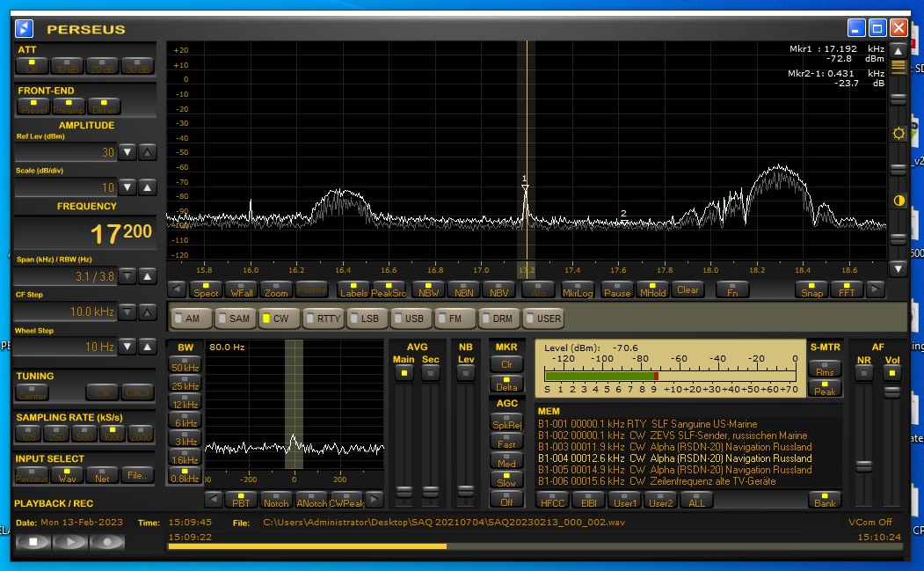Screen dimensions: 924x571
Task: Enable PeakSrc peak search
Action: click(389, 289)
